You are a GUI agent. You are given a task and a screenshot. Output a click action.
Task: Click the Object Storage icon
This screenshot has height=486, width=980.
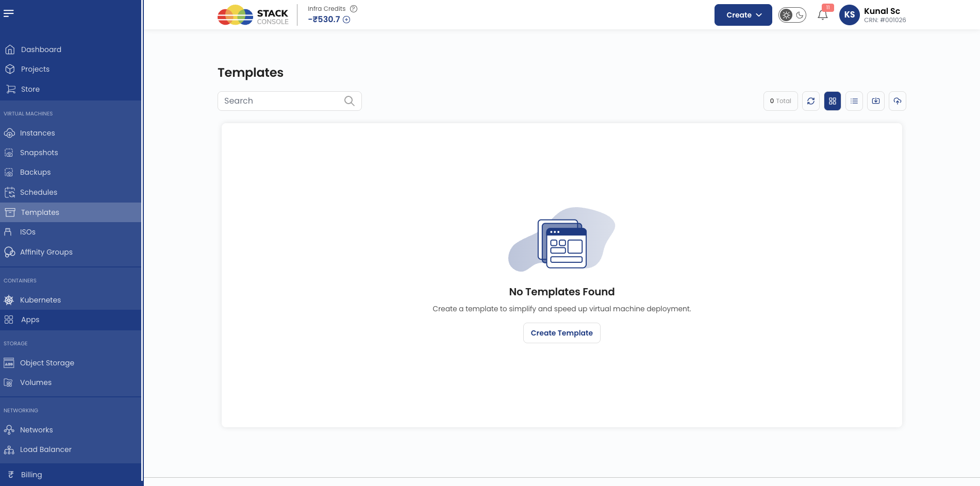tap(9, 363)
